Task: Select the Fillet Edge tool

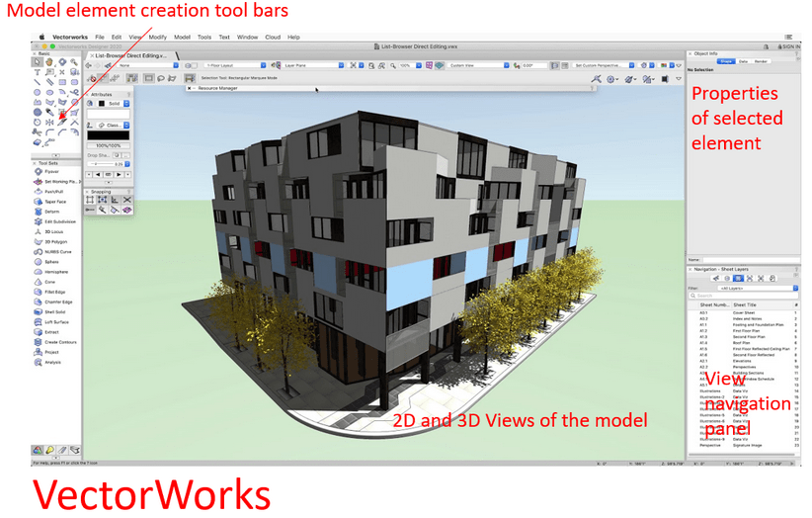Action: point(55,292)
